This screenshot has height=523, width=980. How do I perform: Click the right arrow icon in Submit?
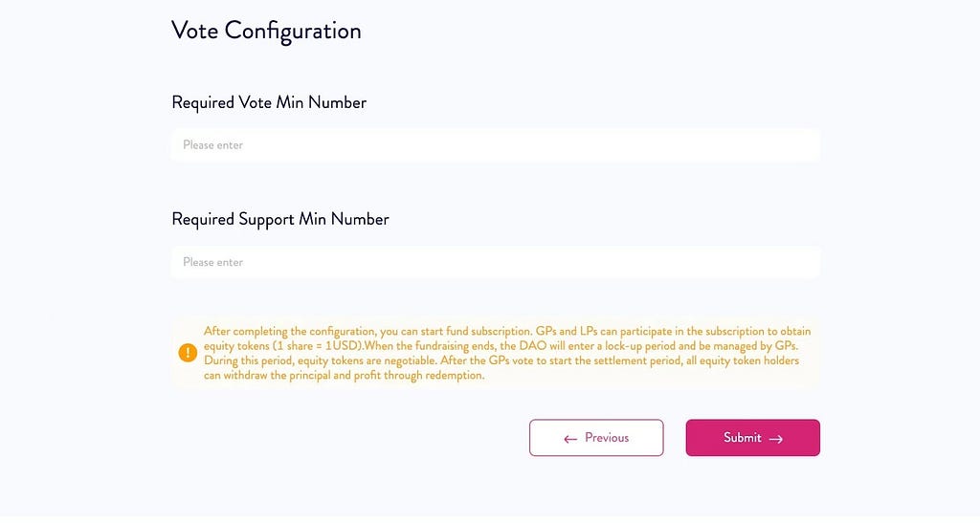point(776,439)
